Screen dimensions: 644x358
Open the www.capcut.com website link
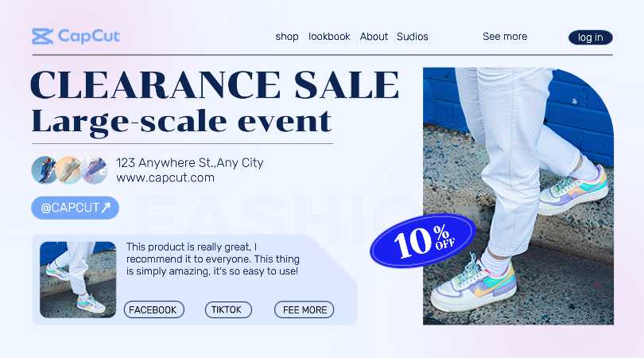pyautogui.click(x=165, y=177)
